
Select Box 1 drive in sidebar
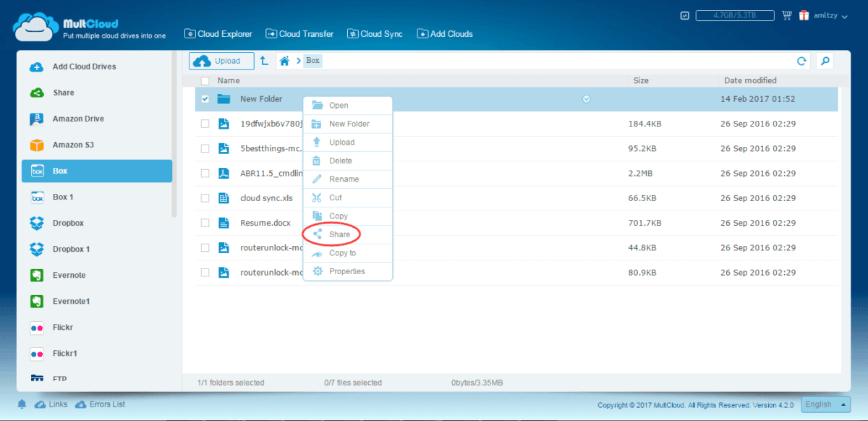click(x=97, y=197)
